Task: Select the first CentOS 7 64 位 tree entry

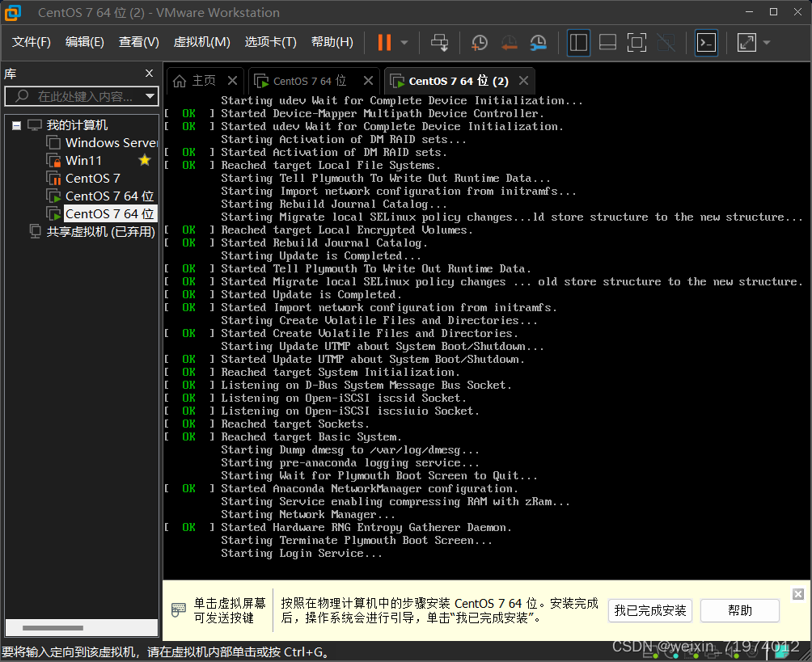Action: 109,196
